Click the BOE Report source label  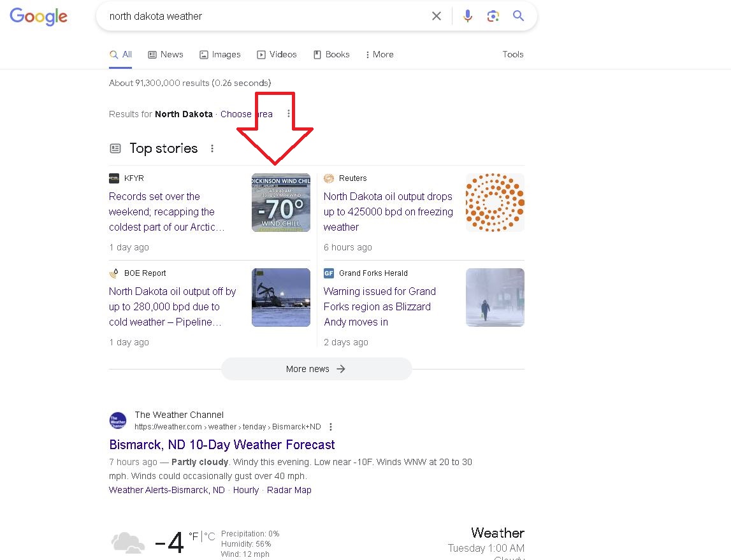[x=145, y=273]
